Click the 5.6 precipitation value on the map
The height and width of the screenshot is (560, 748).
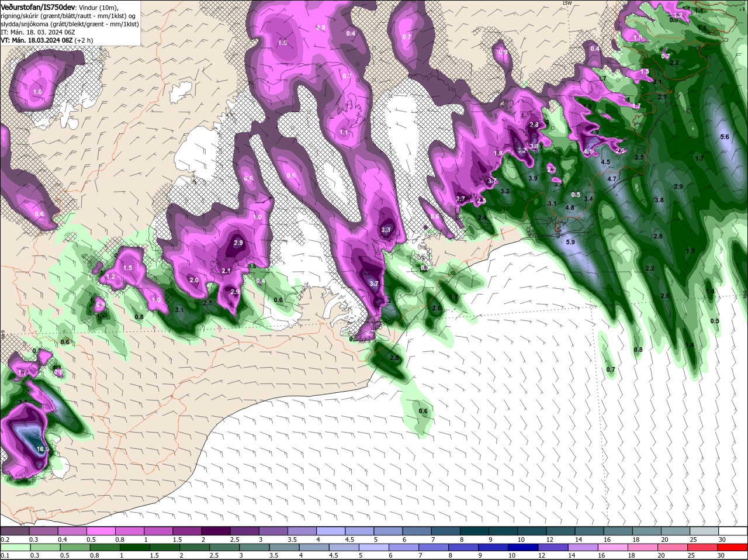pyautogui.click(x=725, y=137)
